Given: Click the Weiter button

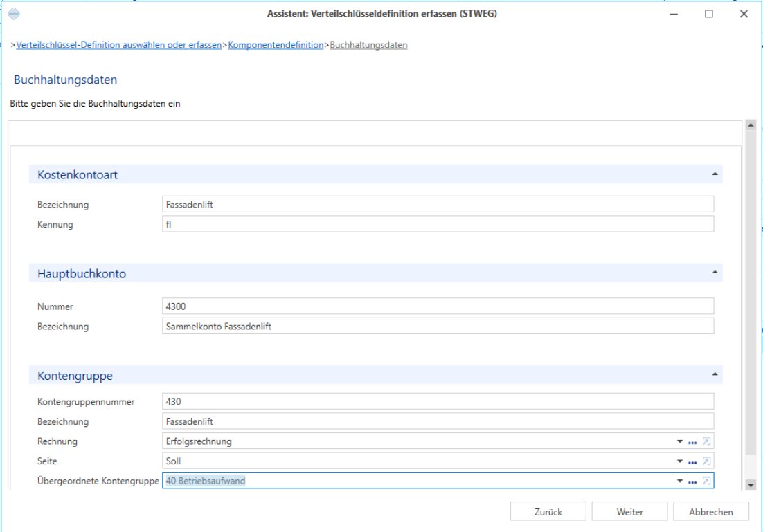Looking at the screenshot, I should click(629, 511).
